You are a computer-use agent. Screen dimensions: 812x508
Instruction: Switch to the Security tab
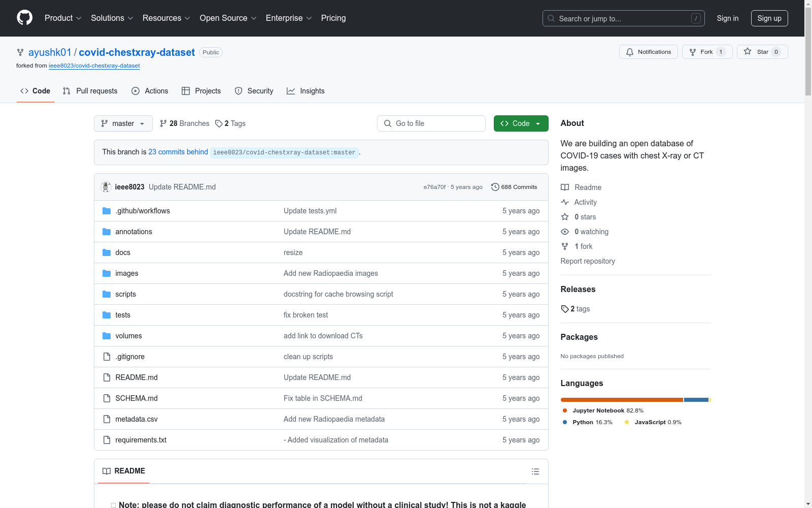coord(254,91)
